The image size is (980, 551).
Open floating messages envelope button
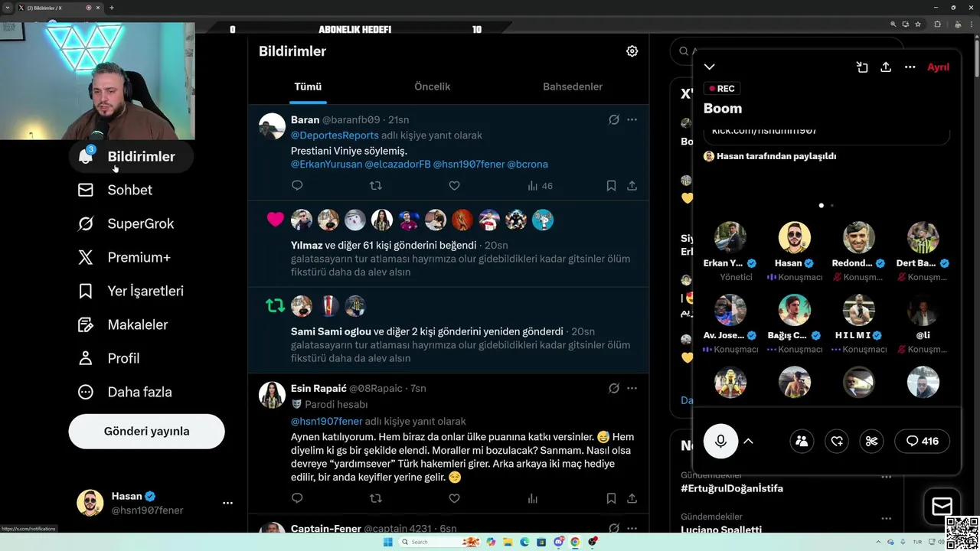[x=942, y=506]
